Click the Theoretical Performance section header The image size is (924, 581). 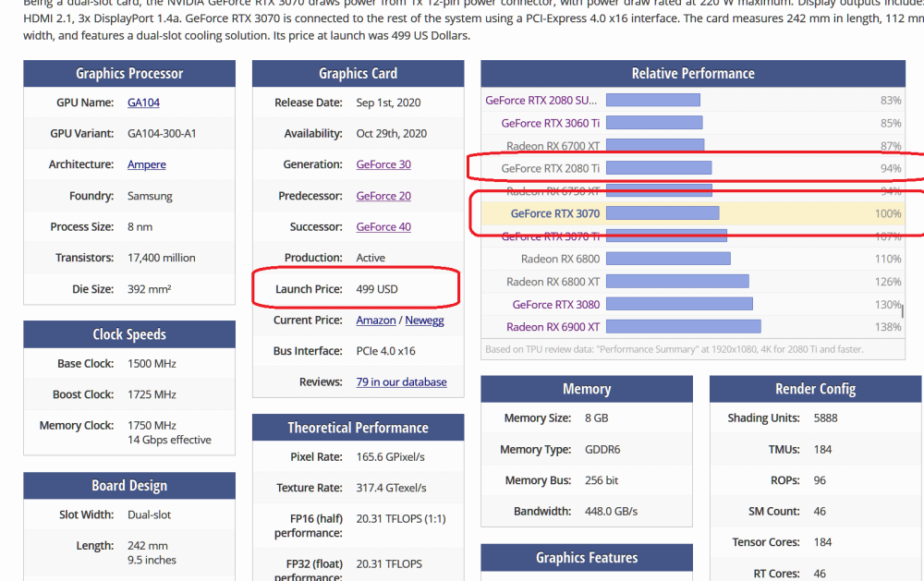click(358, 427)
